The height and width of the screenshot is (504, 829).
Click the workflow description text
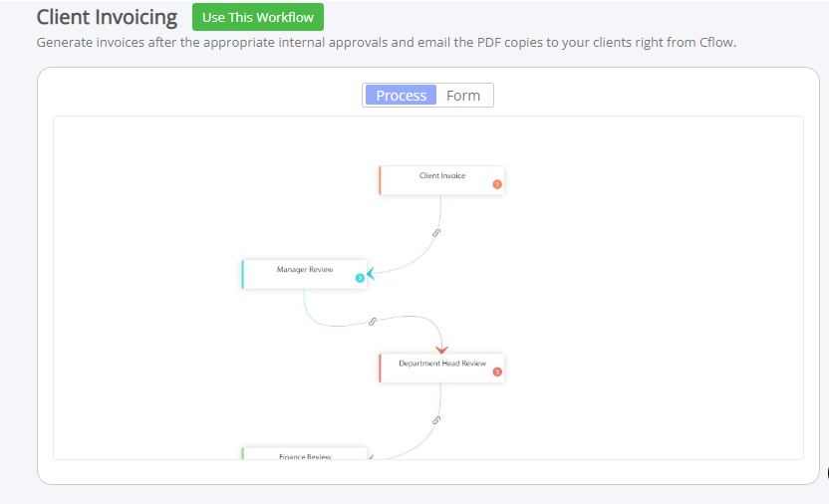tap(386, 42)
